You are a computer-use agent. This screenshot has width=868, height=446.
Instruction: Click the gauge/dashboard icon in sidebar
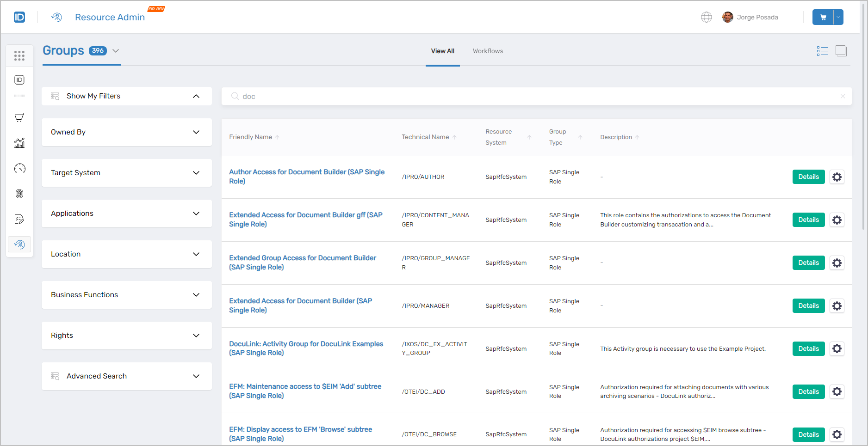click(x=19, y=168)
